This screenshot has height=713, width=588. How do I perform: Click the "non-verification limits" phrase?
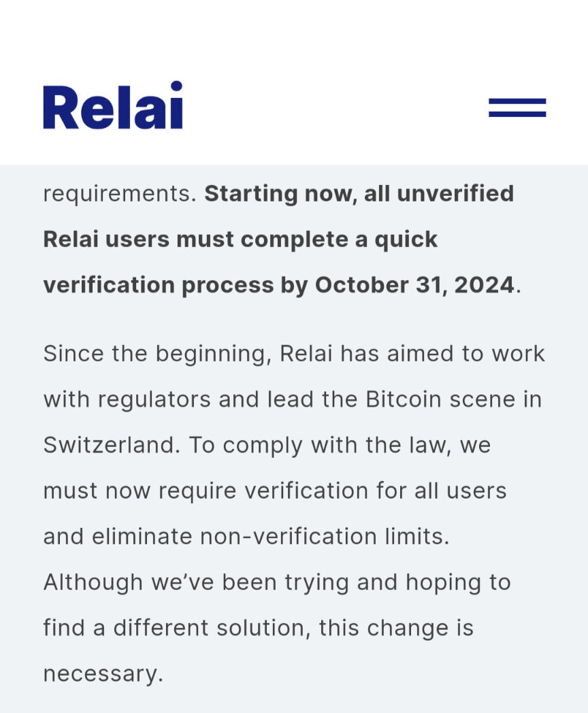[325, 536]
